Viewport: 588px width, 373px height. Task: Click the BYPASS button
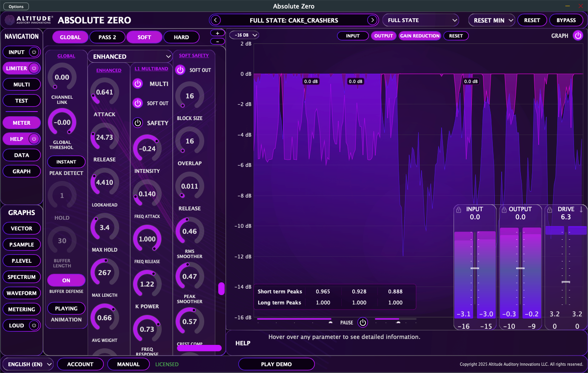pos(566,20)
